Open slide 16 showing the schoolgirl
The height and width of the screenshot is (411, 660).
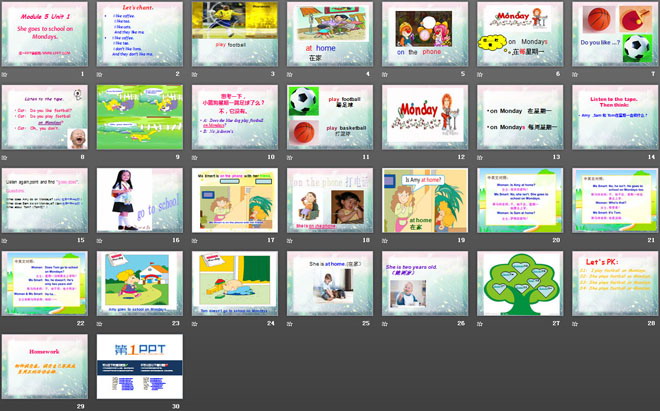[139, 200]
